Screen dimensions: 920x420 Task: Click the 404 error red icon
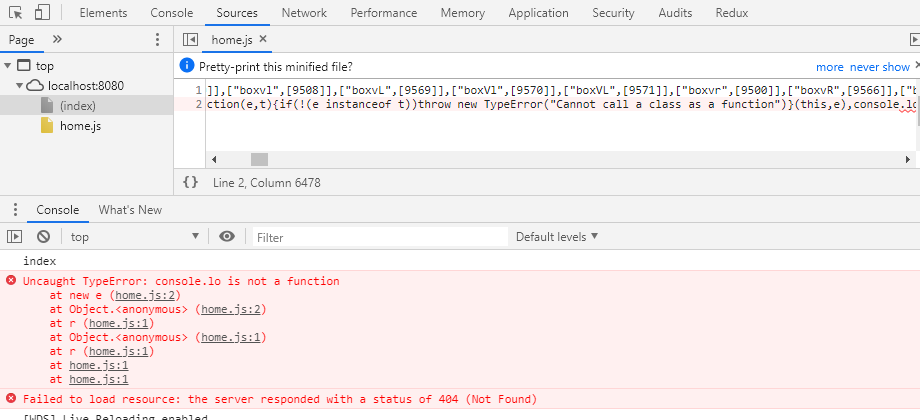click(11, 399)
